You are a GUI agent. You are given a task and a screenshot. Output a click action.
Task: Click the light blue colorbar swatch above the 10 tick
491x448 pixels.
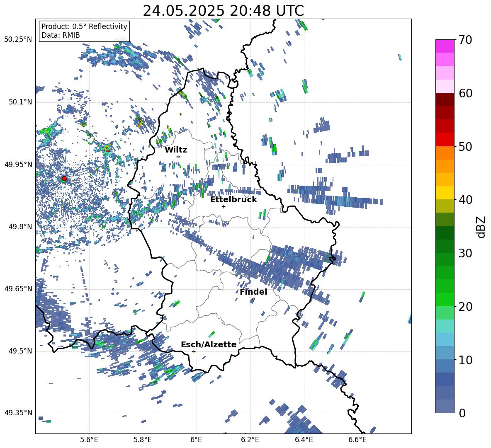(445, 339)
